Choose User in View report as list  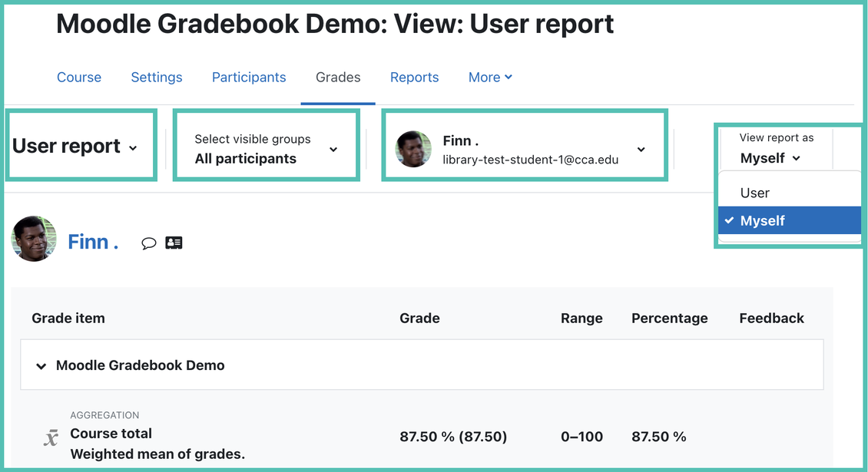coord(790,193)
